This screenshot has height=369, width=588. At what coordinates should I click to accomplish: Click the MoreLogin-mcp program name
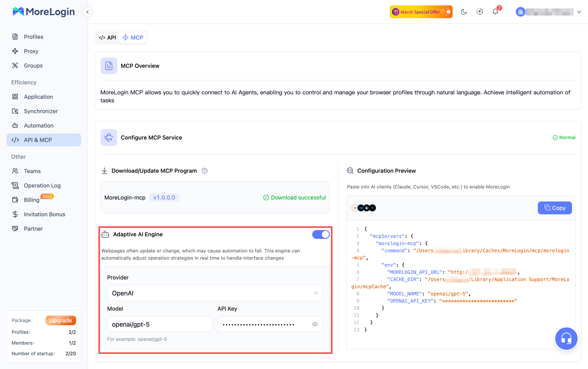click(125, 197)
